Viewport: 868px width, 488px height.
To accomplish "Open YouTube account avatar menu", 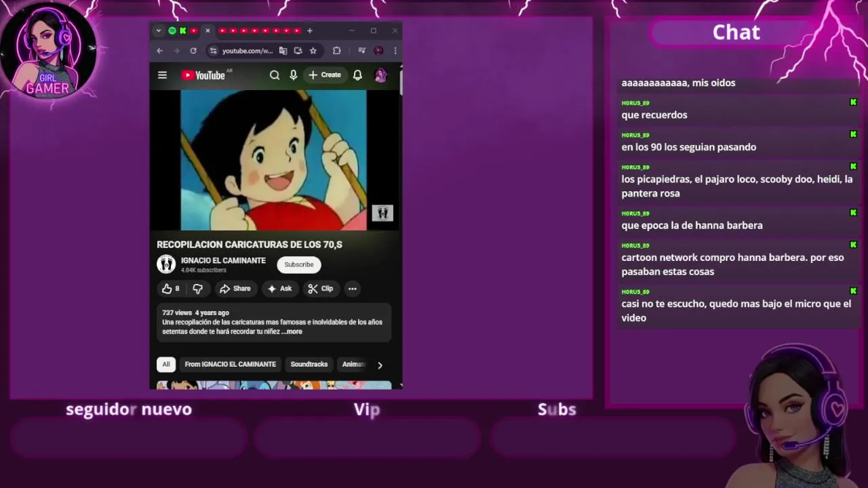I will click(380, 75).
